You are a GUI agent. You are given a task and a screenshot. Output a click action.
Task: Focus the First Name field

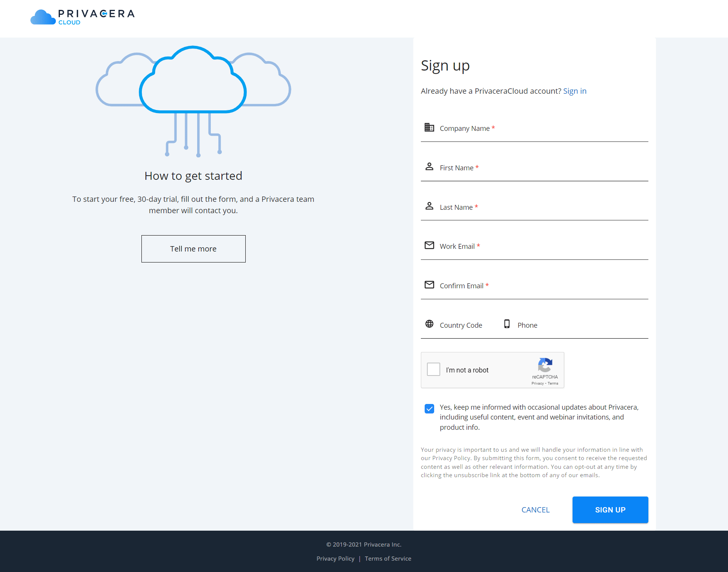click(x=535, y=168)
